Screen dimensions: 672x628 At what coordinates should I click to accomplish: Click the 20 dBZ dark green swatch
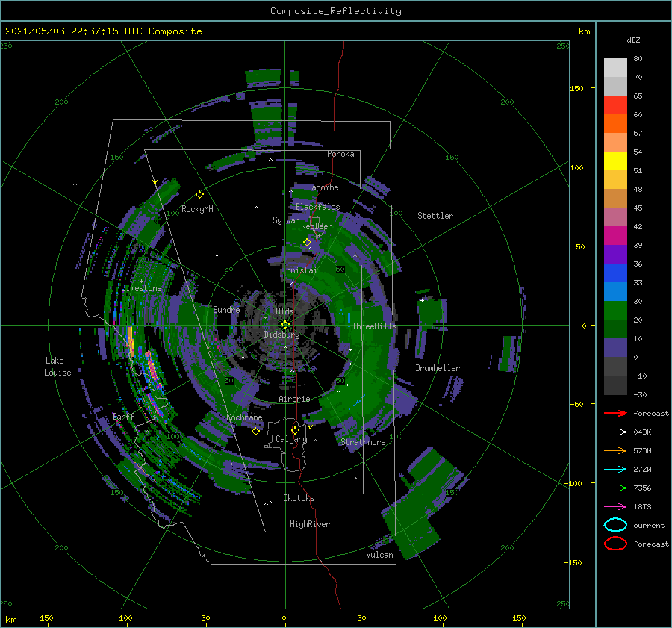(615, 329)
